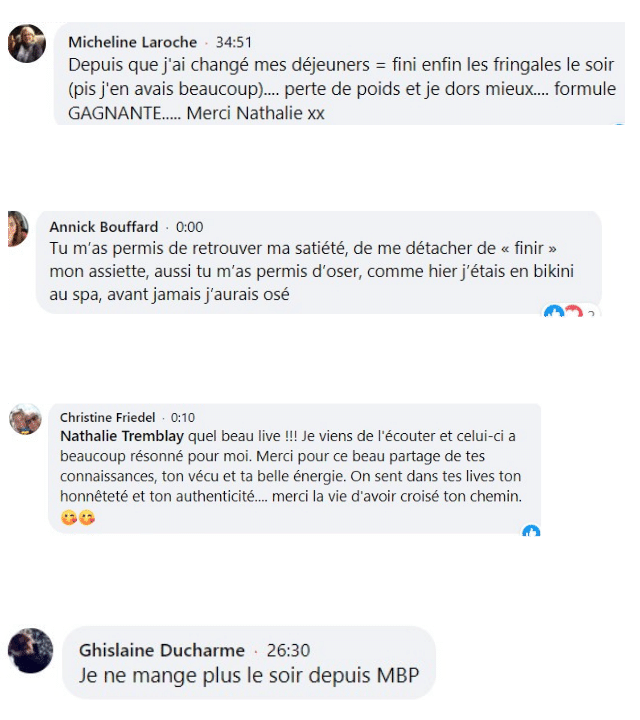Screen dimensions: 640x720
Task: Click the Micheline Laroche name link
Action: coord(133,42)
